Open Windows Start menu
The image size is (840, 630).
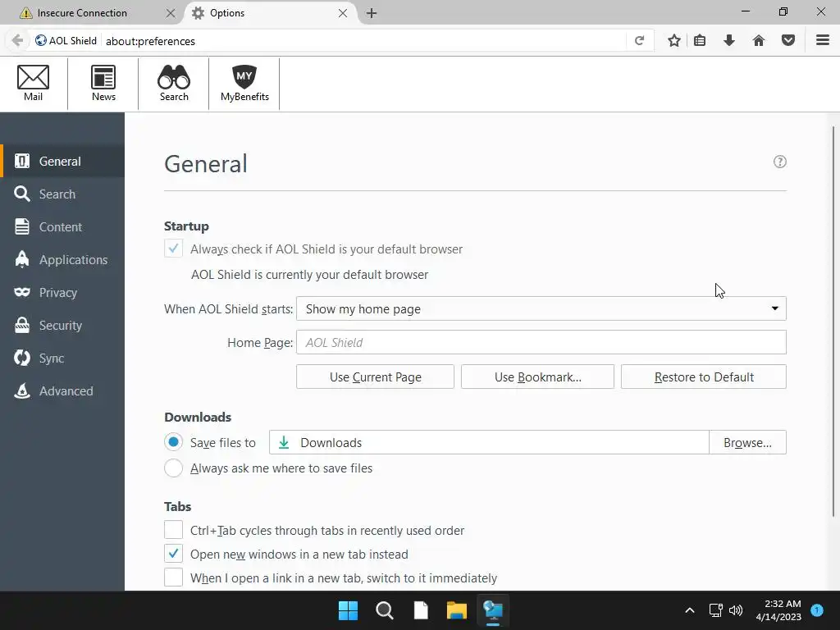tap(348, 610)
